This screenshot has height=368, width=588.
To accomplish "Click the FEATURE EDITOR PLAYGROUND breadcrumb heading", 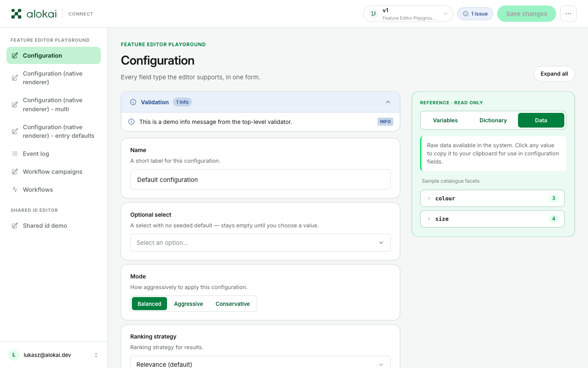I will pyautogui.click(x=163, y=45).
